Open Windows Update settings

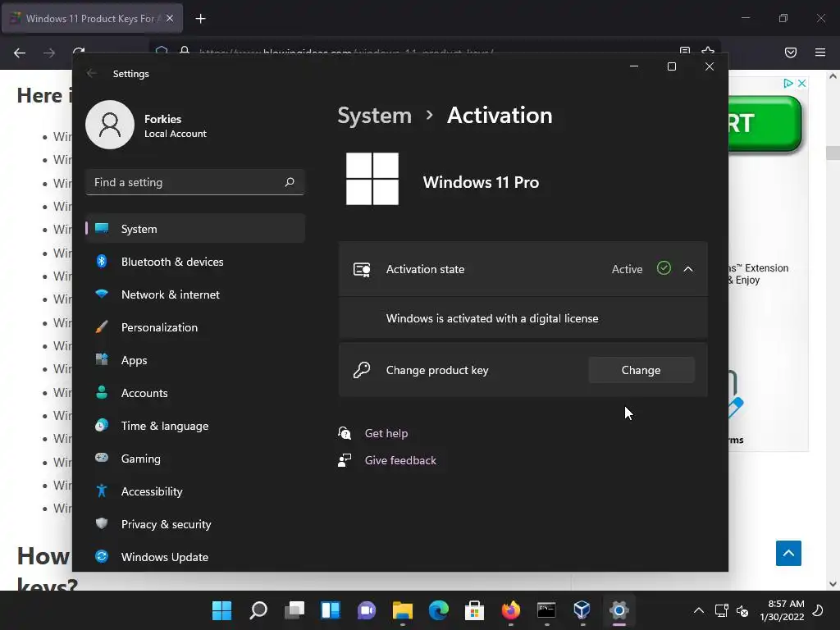tap(195, 557)
